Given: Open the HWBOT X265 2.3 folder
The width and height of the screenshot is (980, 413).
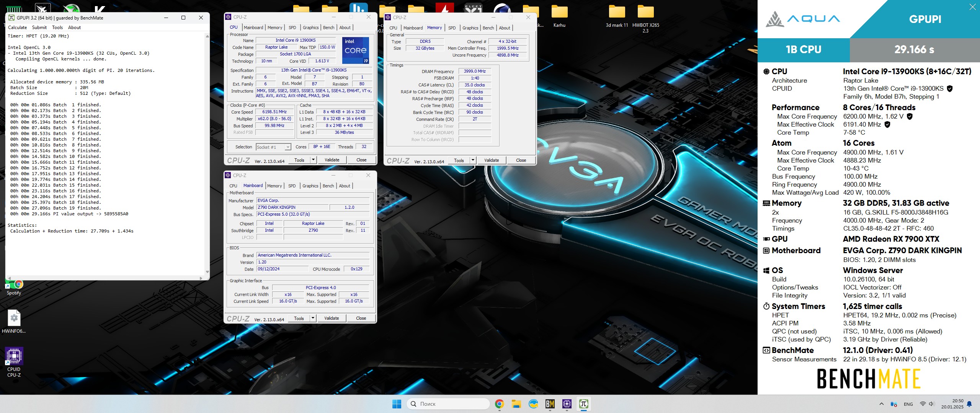Looking at the screenshot, I should point(645,19).
